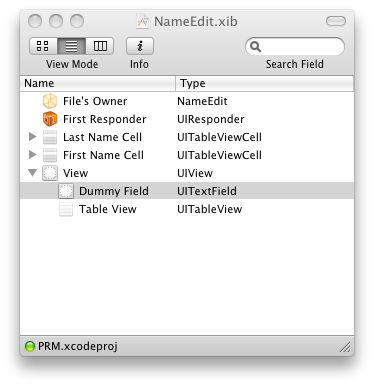Viewport: 374px width, 386px height.
Task: Click inside the Search Field box
Action: [x=295, y=46]
